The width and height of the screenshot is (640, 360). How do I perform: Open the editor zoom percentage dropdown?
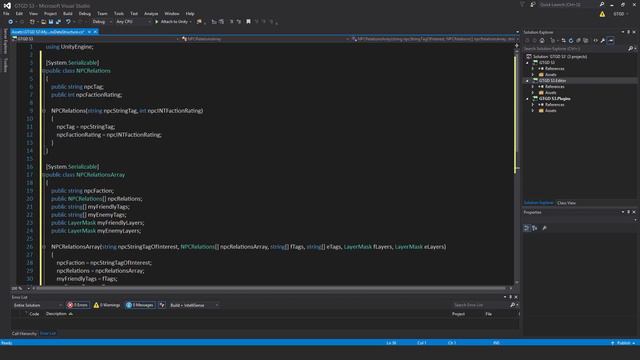(x=28, y=289)
